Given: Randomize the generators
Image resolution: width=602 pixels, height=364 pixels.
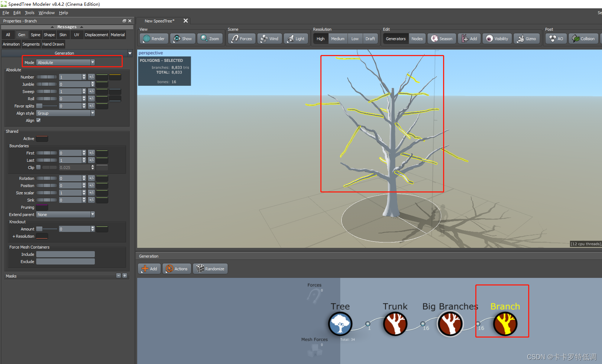Looking at the screenshot, I should tap(210, 269).
